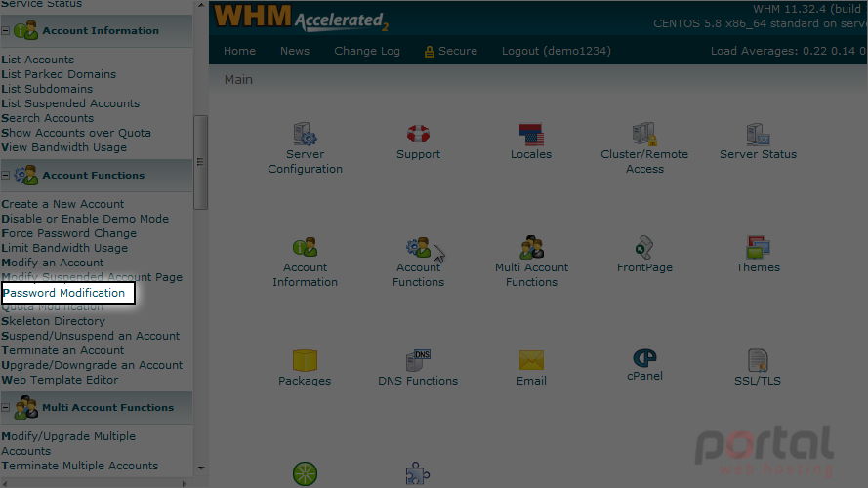868x488 pixels.
Task: Open News in the top navigation
Action: click(x=295, y=51)
